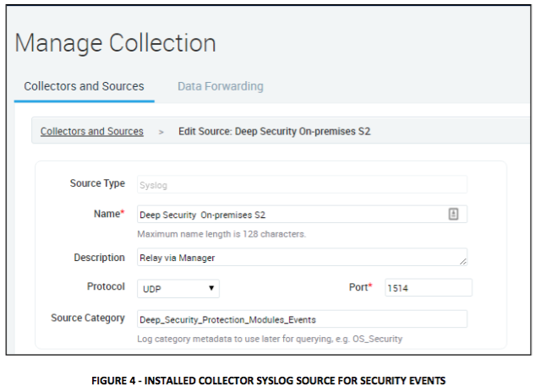Click the Log category metadata hint text
Viewport: 541px width, 392px height.
[x=270, y=339]
